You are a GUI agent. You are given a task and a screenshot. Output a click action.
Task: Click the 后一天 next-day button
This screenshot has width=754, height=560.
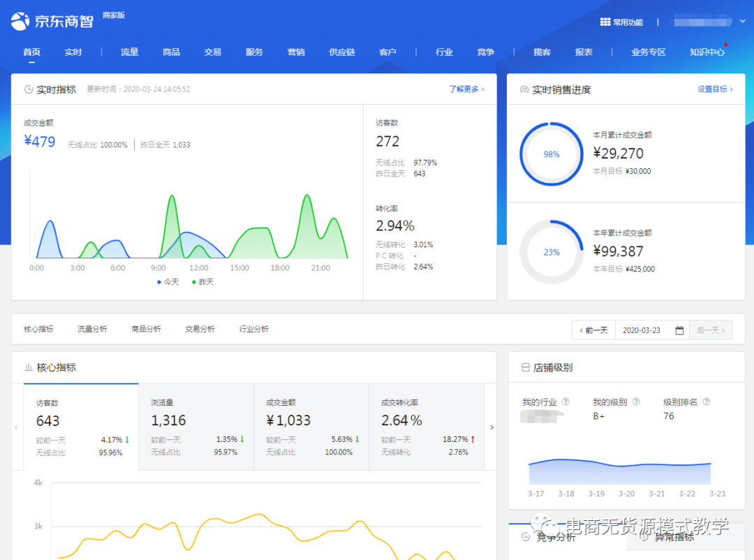[x=711, y=330]
